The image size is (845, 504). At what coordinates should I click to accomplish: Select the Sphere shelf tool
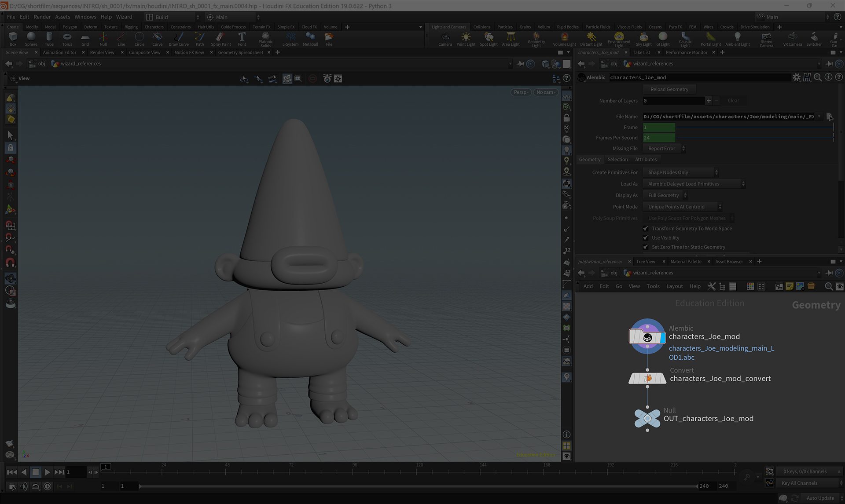coord(31,39)
